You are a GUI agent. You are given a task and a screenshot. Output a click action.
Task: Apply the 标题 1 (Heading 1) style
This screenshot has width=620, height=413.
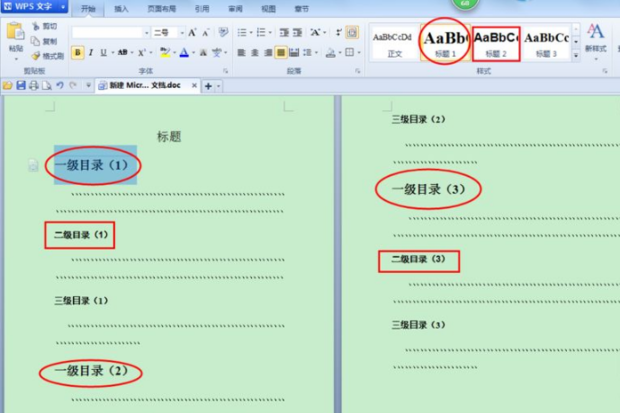[x=446, y=44]
